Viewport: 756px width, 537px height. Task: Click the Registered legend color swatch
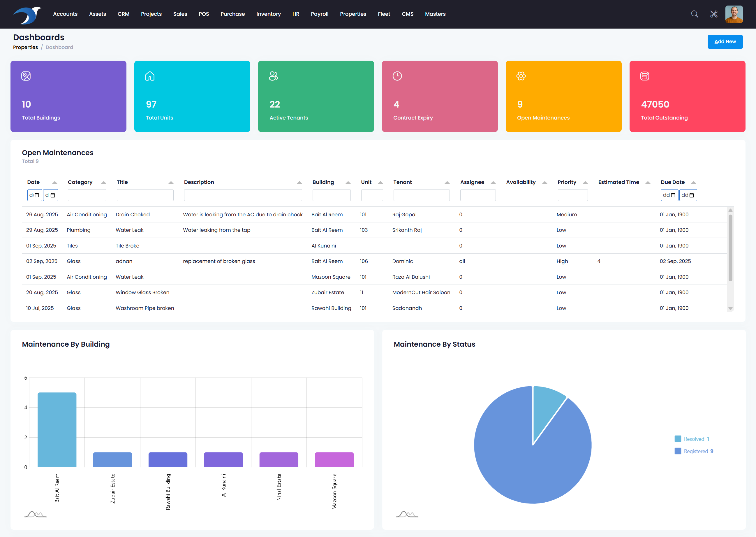pos(677,451)
